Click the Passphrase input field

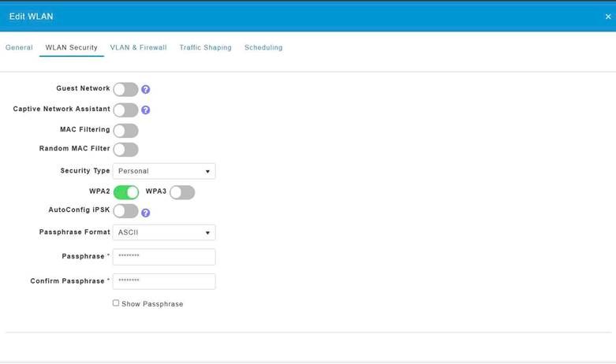[x=164, y=257]
